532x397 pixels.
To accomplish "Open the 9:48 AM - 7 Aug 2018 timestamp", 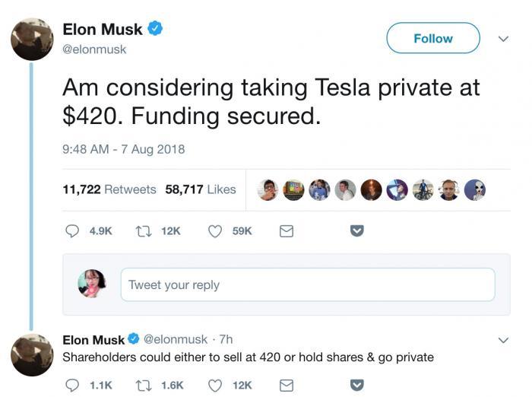I will click(x=123, y=149).
